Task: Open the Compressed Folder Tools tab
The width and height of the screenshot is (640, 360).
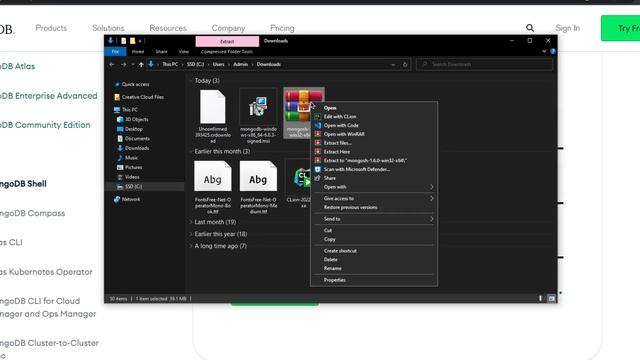Action: tap(227, 51)
